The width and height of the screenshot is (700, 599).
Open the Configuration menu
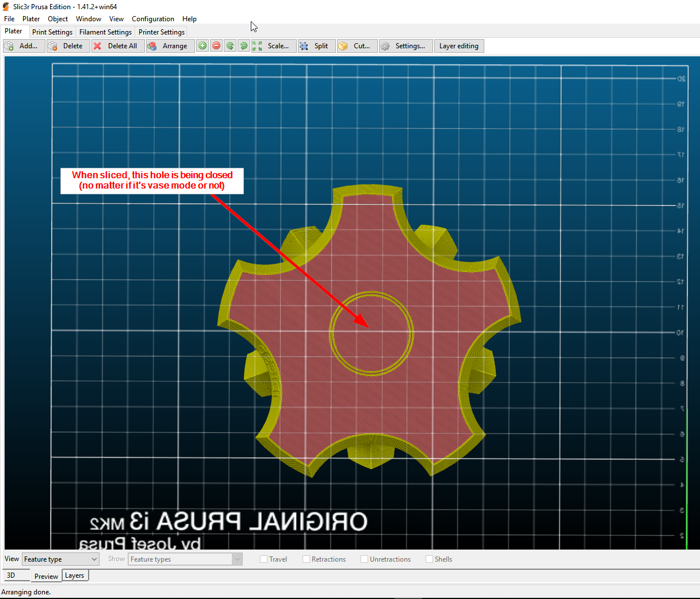coord(153,19)
